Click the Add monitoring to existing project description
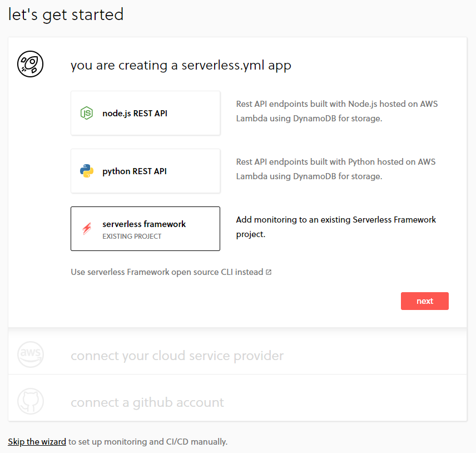The width and height of the screenshot is (476, 453). pos(336,227)
